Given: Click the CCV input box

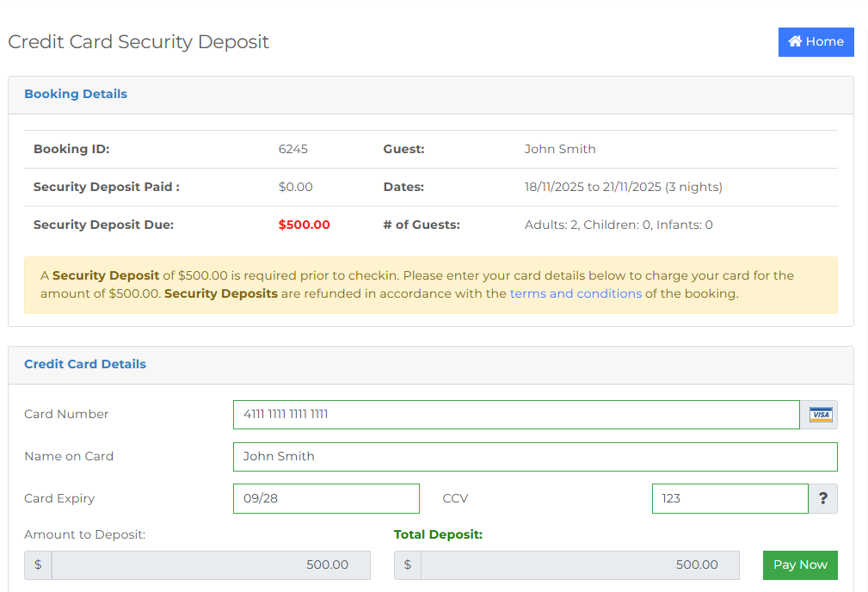Looking at the screenshot, I should pyautogui.click(x=729, y=499).
